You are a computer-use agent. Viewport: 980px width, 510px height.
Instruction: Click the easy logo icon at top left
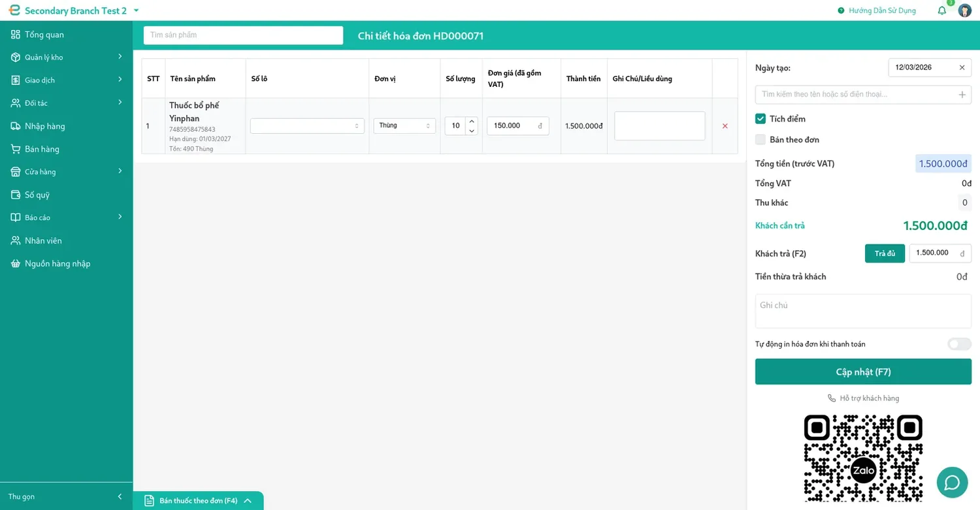[14, 10]
